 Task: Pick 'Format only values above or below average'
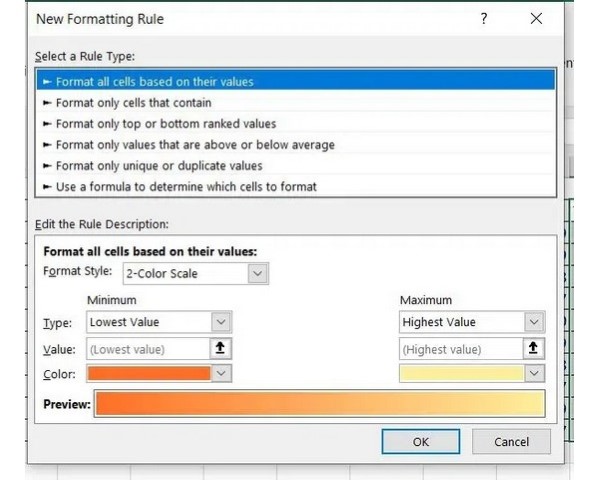pos(195,144)
